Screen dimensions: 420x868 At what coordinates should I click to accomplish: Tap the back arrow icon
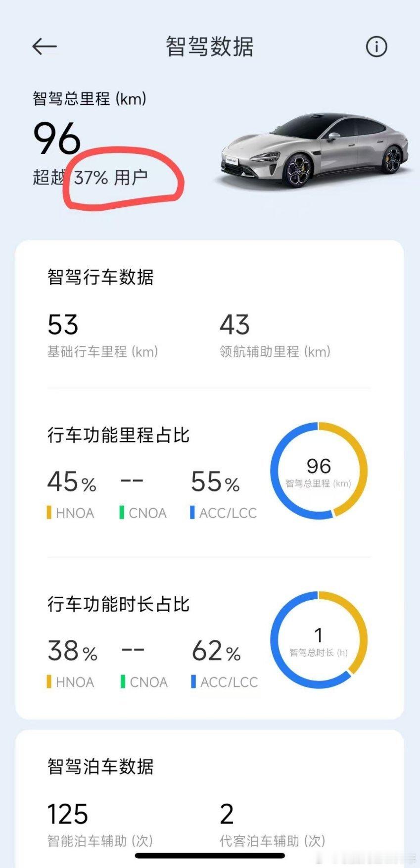pos(45,47)
